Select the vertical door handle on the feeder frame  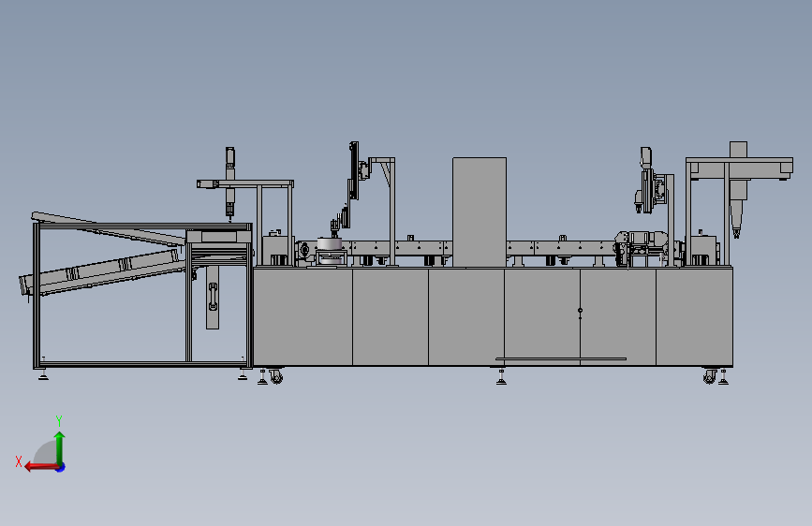213,297
